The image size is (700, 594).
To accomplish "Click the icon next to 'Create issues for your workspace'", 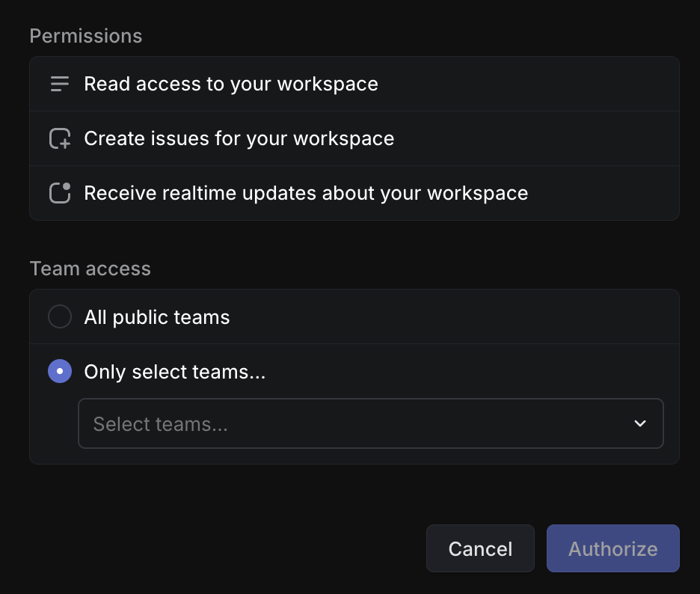I will pyautogui.click(x=59, y=138).
